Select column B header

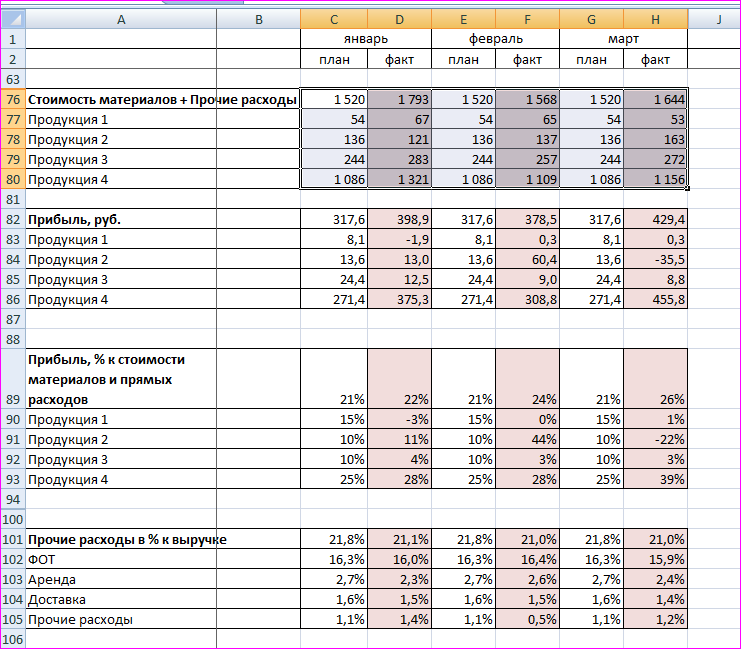(258, 19)
